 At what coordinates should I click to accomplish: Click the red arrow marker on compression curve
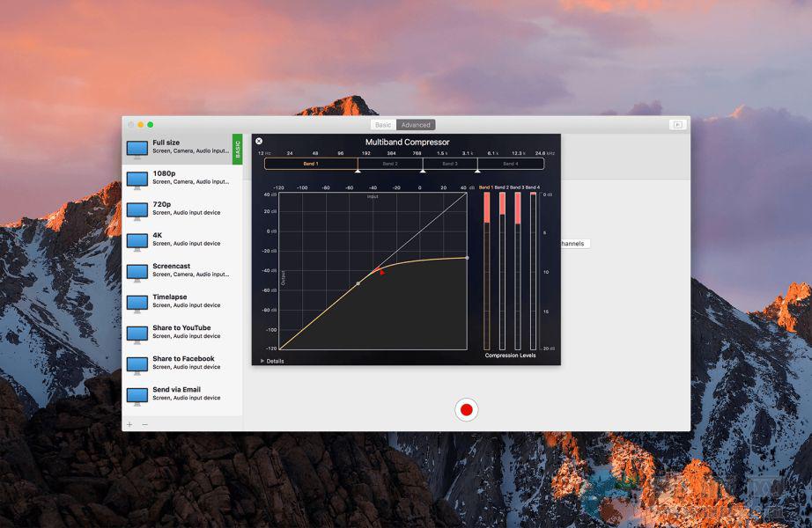(x=382, y=272)
